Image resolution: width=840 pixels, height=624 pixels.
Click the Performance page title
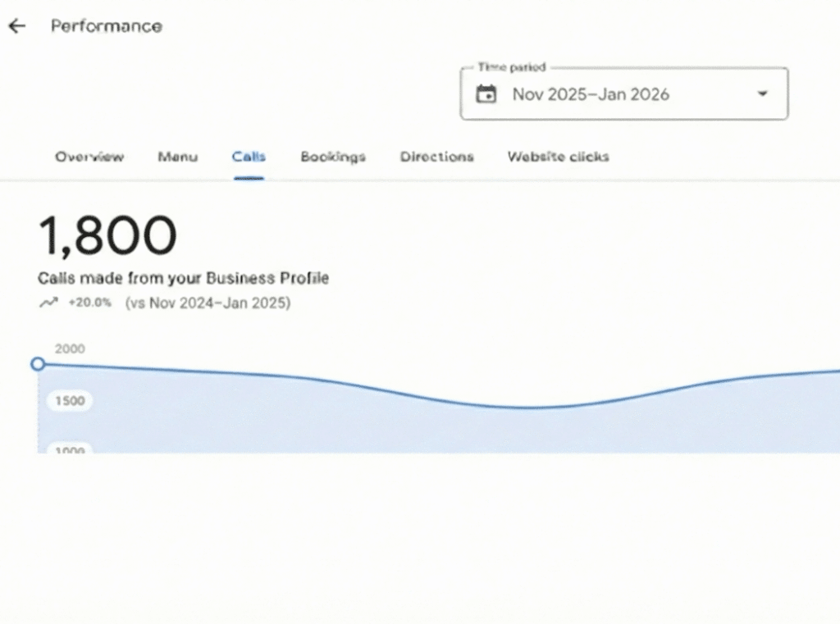point(106,25)
